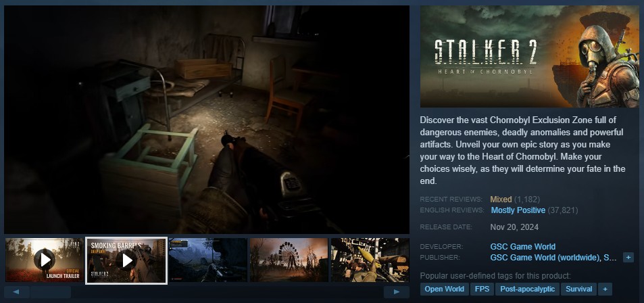The height and width of the screenshot is (303, 644).
Task: Open the Open World tag
Action: click(445, 289)
